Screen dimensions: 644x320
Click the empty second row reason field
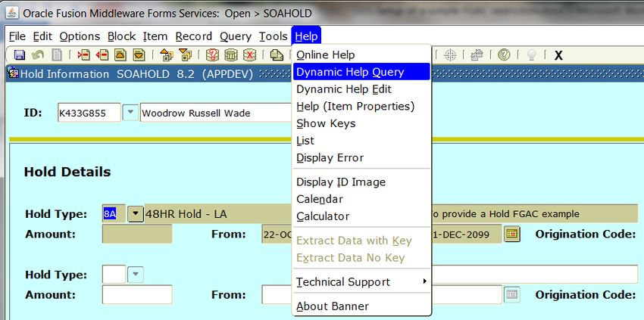(535, 275)
